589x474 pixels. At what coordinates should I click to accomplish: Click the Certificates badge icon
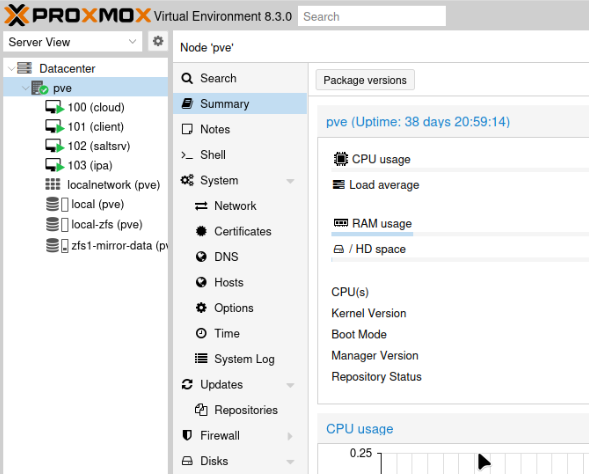201,231
